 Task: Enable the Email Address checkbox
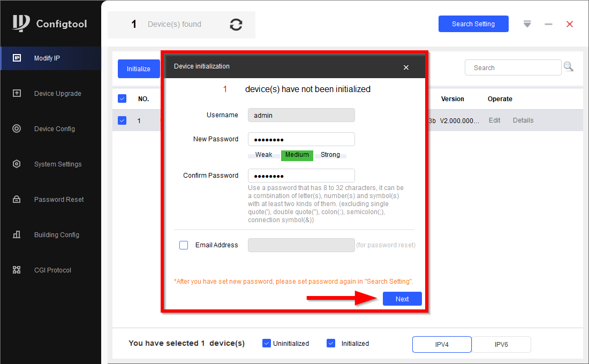[x=184, y=245]
